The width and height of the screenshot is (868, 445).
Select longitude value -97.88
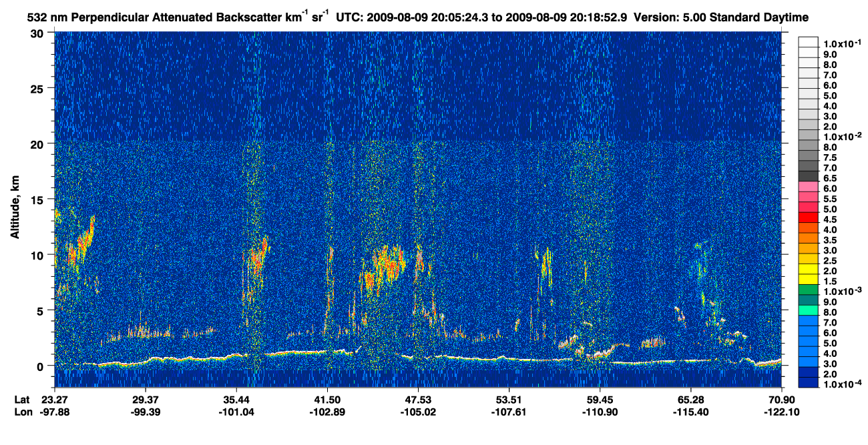[x=55, y=412]
